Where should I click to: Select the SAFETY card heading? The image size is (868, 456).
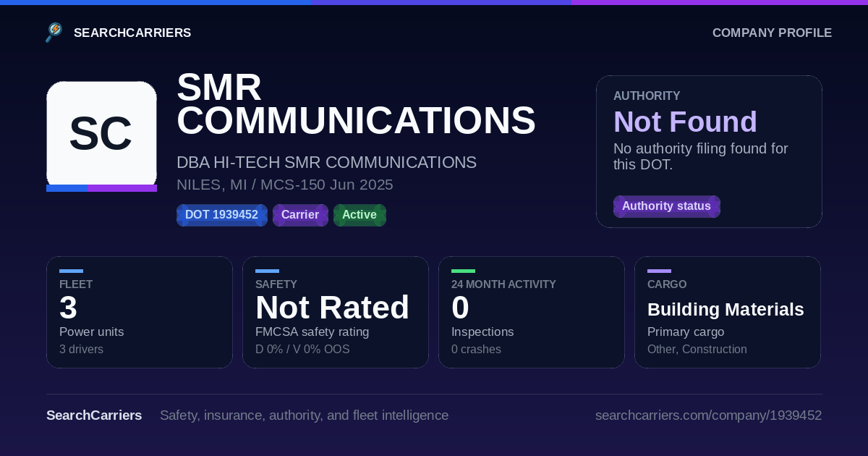tap(276, 284)
